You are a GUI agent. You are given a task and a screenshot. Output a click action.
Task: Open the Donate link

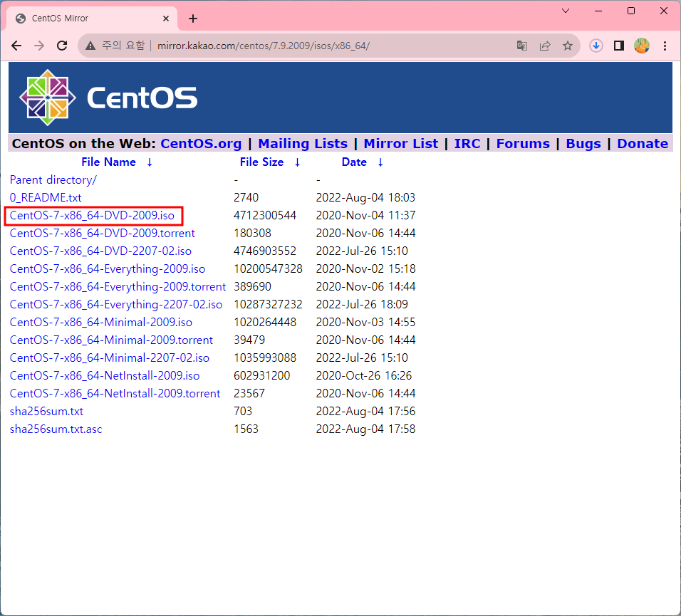click(x=643, y=144)
